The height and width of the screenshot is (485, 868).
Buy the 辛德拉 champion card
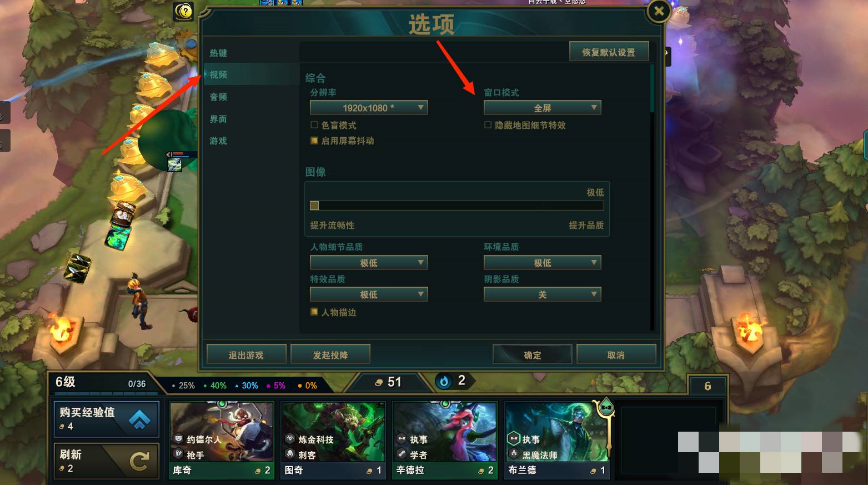pyautogui.click(x=444, y=440)
